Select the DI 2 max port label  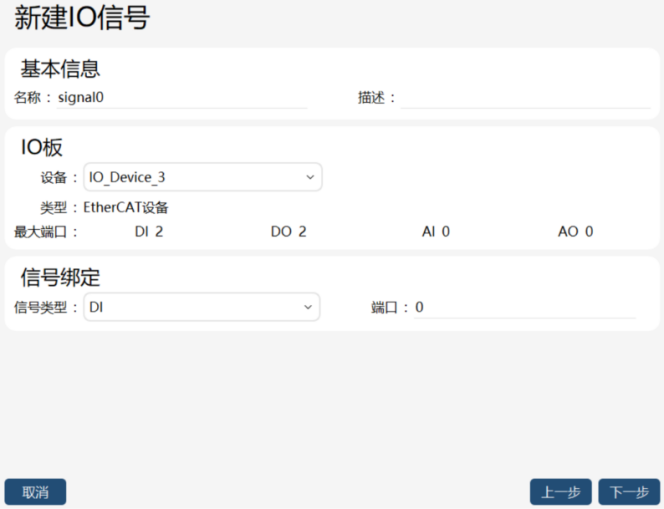point(149,232)
